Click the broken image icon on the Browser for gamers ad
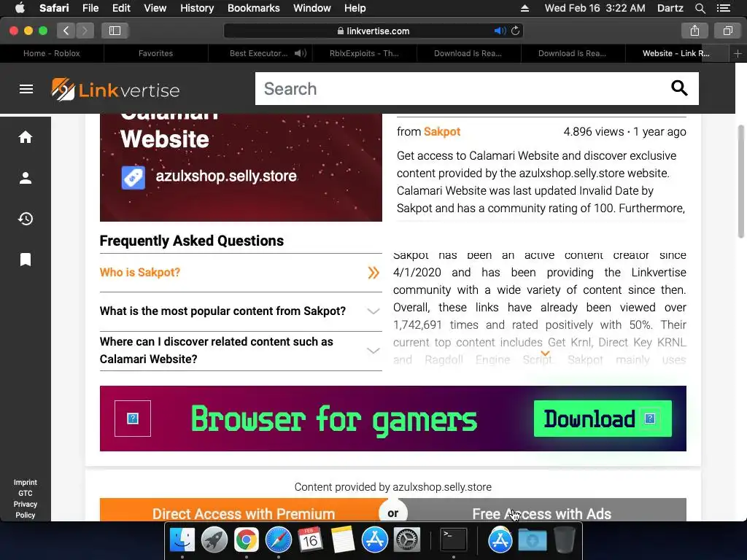 coord(133,419)
